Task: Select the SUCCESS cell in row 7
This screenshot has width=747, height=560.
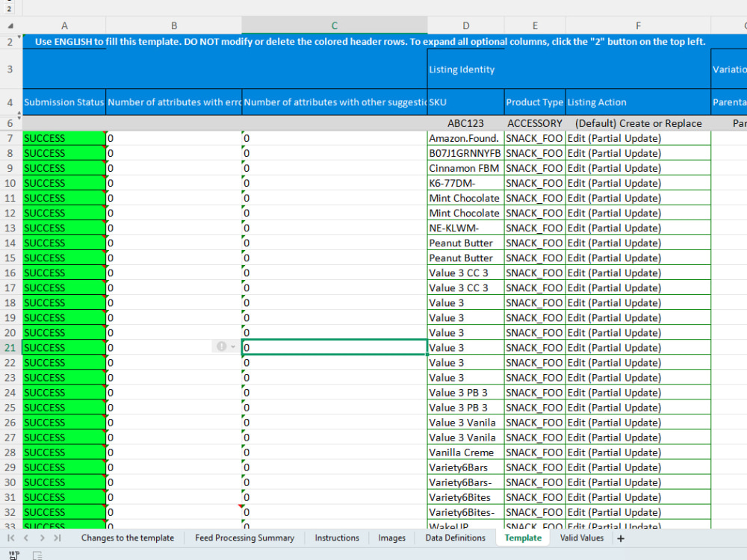Action: click(x=64, y=138)
